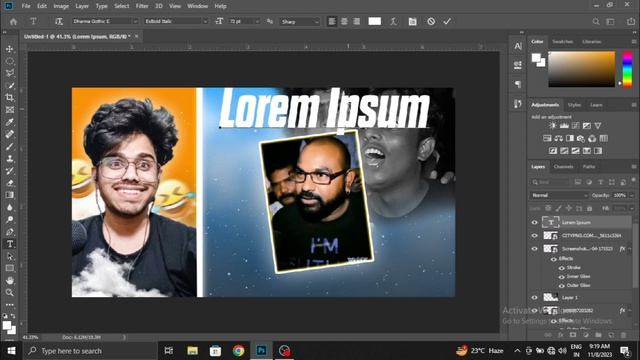Open the font size dropdown
Viewport: 640px width, 360px height.
tap(257, 21)
